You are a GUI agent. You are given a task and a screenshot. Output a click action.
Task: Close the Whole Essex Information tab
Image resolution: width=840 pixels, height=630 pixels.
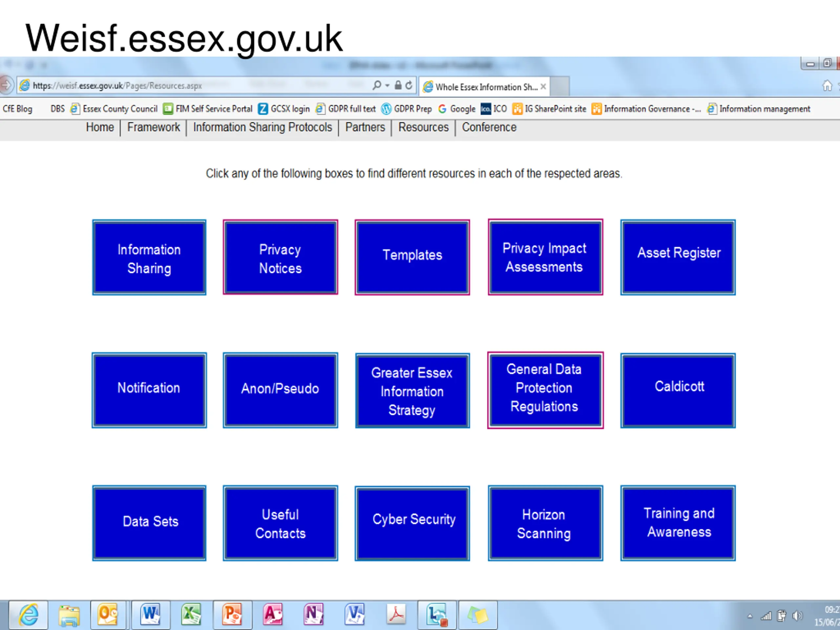[x=543, y=87]
